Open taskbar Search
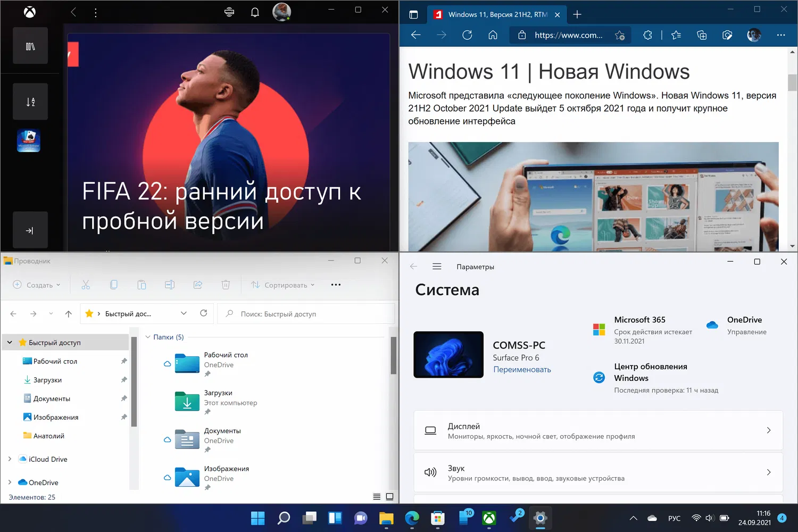798x532 pixels. coord(284,518)
